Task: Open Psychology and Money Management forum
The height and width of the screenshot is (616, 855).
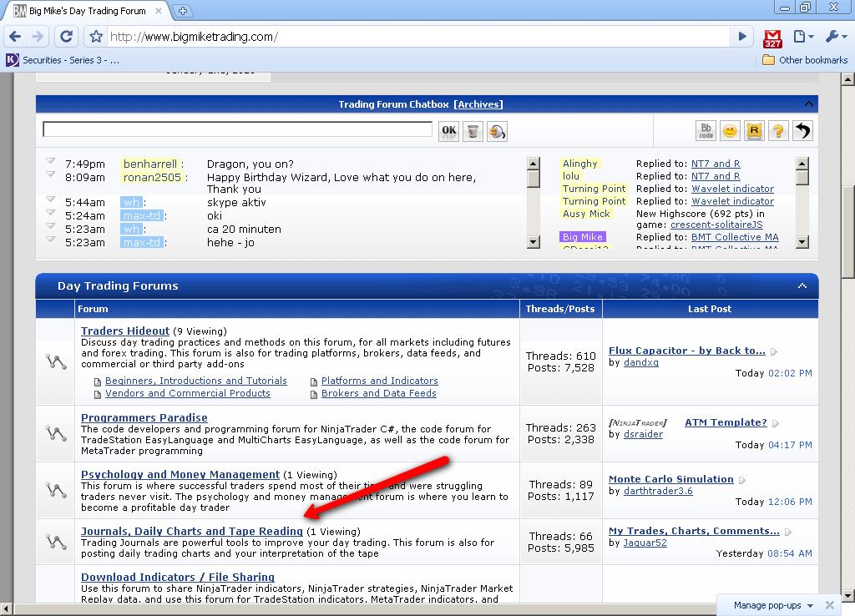Action: click(180, 474)
